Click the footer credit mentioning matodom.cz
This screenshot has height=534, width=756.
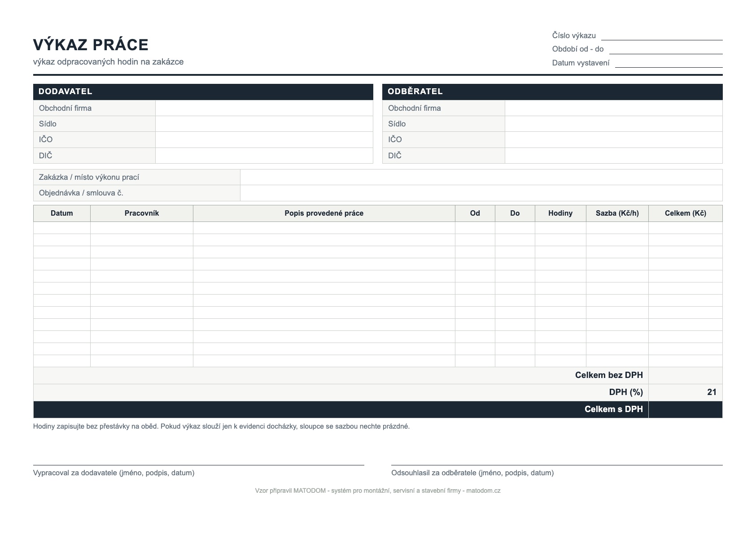click(378, 491)
